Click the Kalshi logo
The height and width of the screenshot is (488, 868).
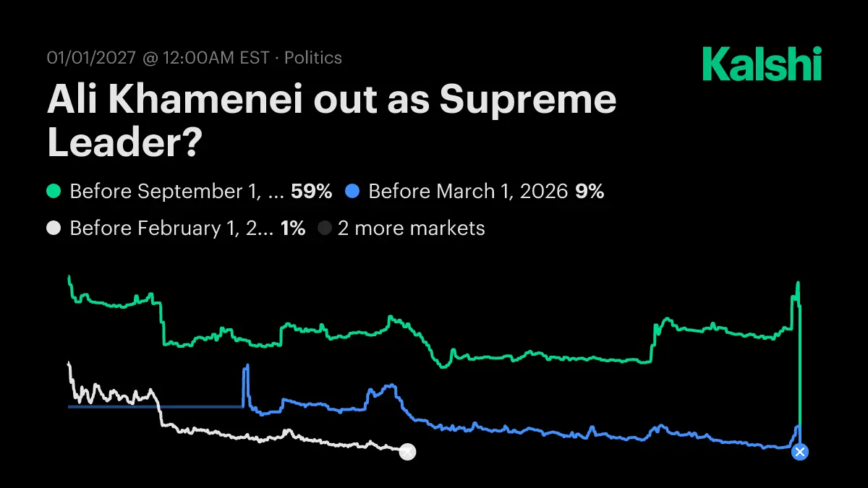tap(762, 64)
